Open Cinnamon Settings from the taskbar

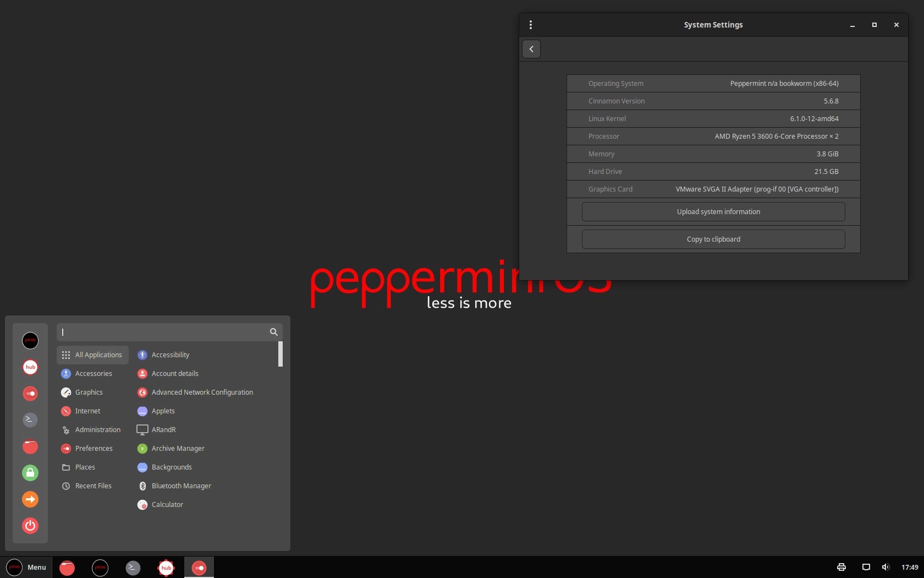coord(199,567)
